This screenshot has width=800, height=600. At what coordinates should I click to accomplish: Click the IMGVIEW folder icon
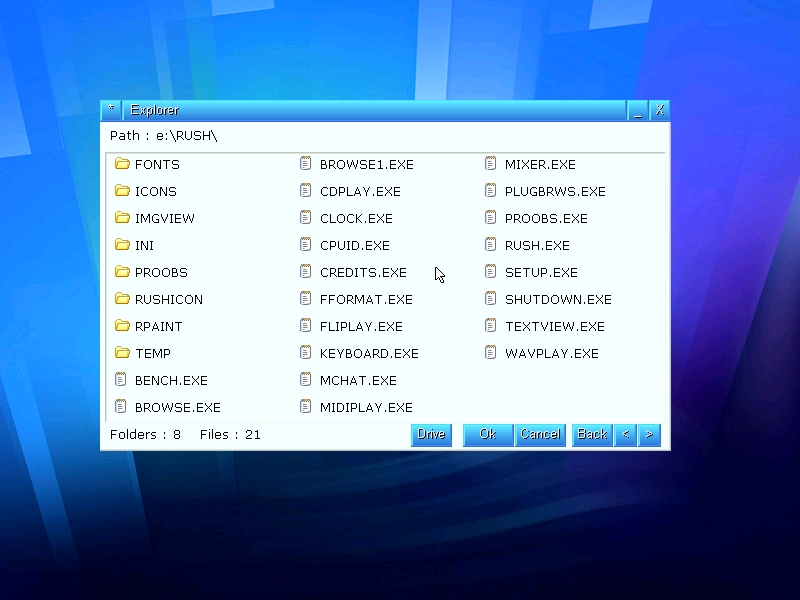point(122,217)
